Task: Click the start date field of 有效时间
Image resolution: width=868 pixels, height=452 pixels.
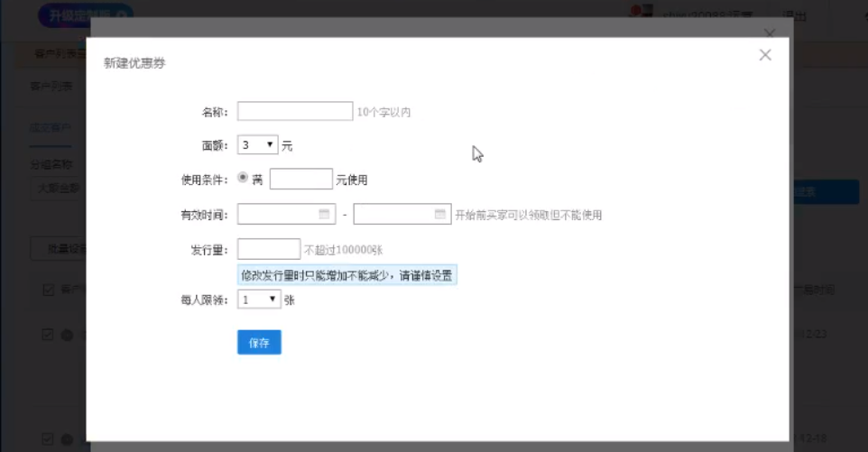Action: coord(278,215)
